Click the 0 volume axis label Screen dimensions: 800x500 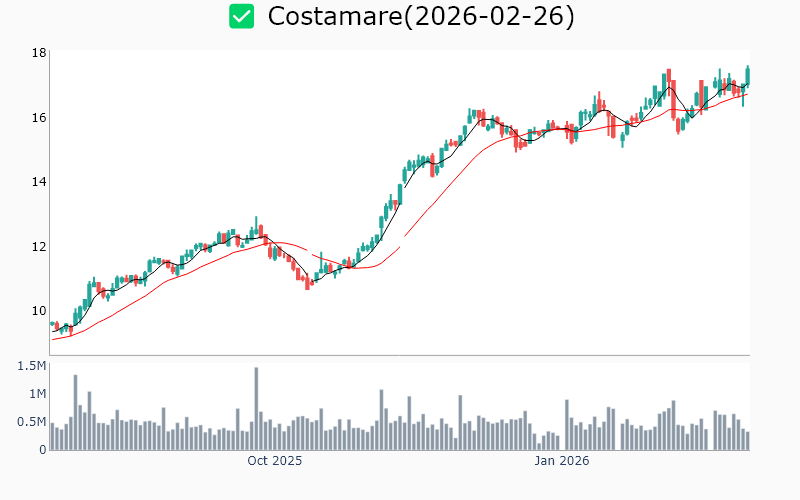pos(42,450)
